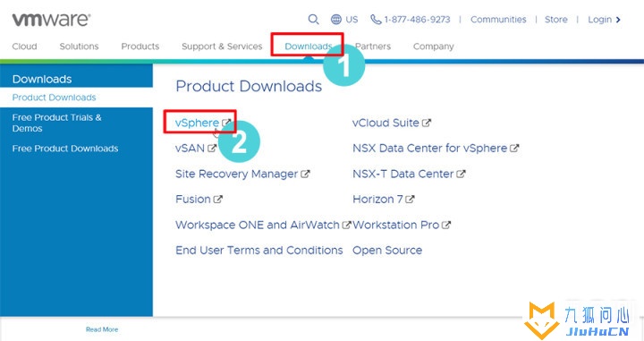The height and width of the screenshot is (341, 644).
Task: Open Free Product Trials & Demos
Action: (x=56, y=123)
